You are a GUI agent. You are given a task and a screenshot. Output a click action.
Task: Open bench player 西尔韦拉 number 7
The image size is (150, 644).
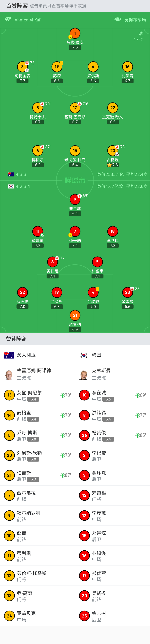[x=37, y=496]
